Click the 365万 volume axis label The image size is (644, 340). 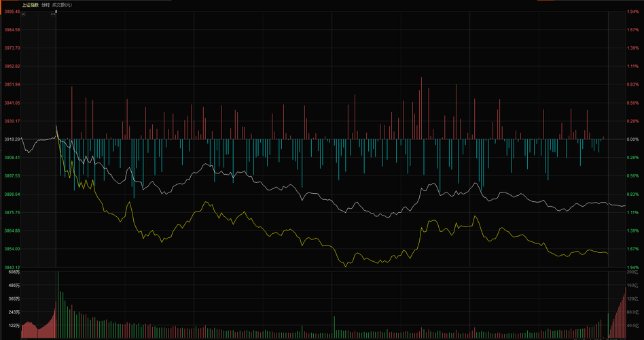(15, 299)
